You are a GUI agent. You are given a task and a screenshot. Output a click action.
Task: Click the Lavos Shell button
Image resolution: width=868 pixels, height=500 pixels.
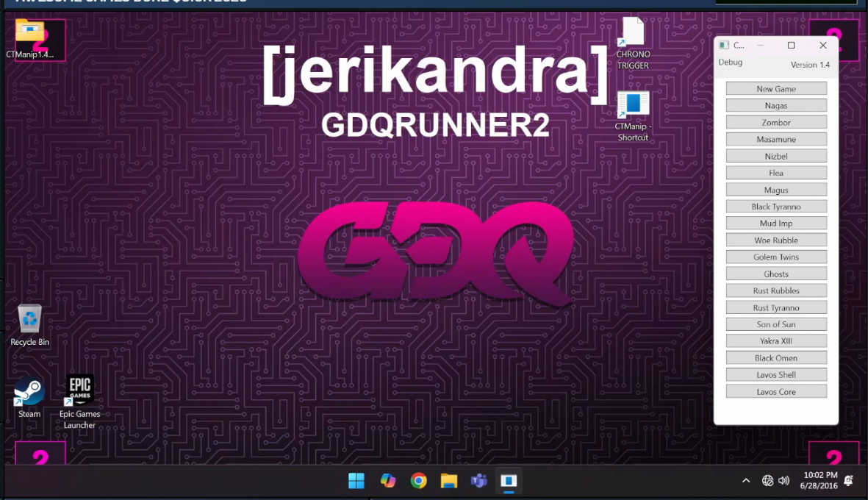(x=776, y=375)
